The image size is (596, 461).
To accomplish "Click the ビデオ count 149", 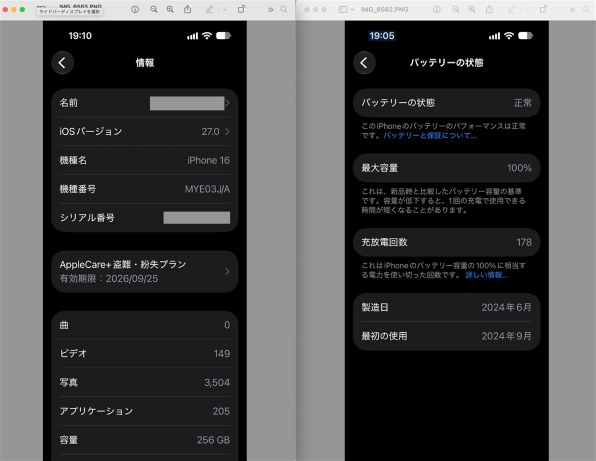I will click(x=222, y=354).
